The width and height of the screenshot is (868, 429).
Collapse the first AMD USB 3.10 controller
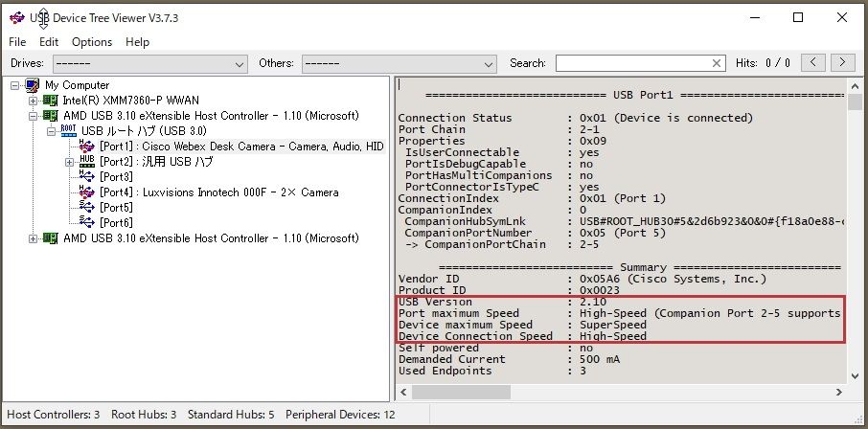34,116
